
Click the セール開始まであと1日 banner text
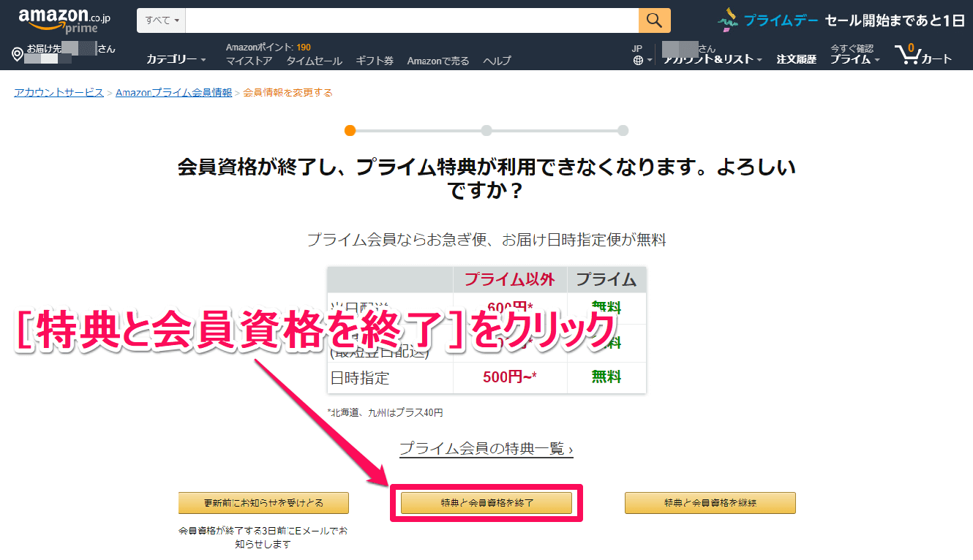coord(895,20)
